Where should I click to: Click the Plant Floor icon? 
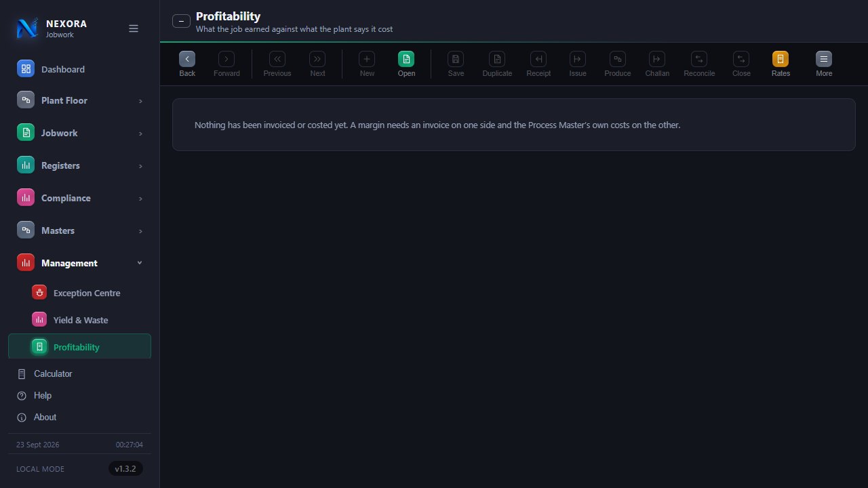[x=26, y=100]
